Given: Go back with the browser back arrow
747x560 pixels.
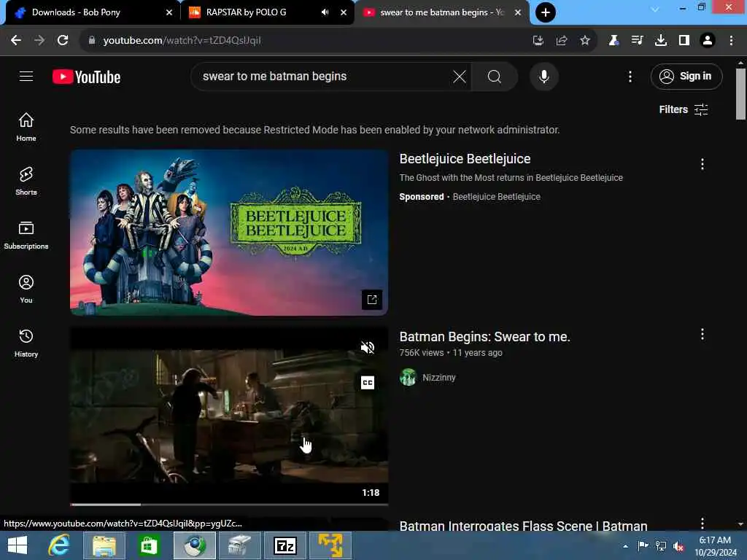Looking at the screenshot, I should tap(16, 41).
